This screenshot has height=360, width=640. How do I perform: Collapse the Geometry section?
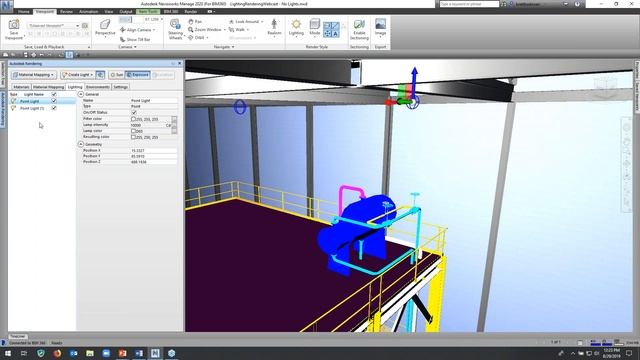[x=81, y=144]
